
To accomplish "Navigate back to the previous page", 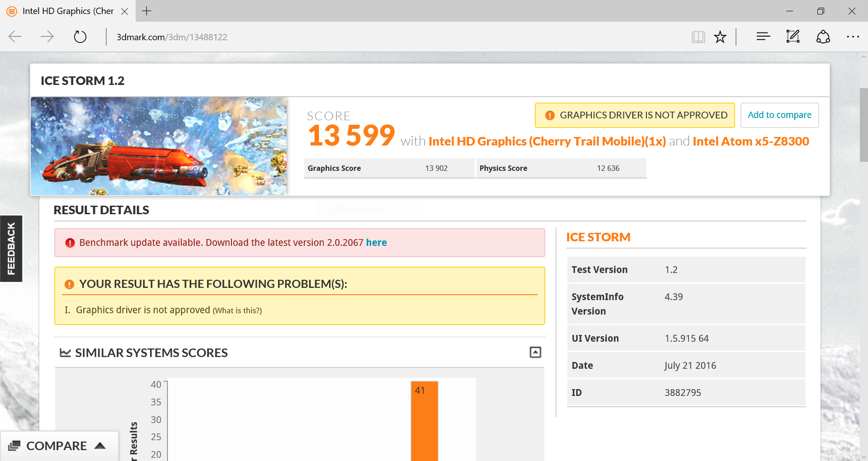I will click(15, 37).
